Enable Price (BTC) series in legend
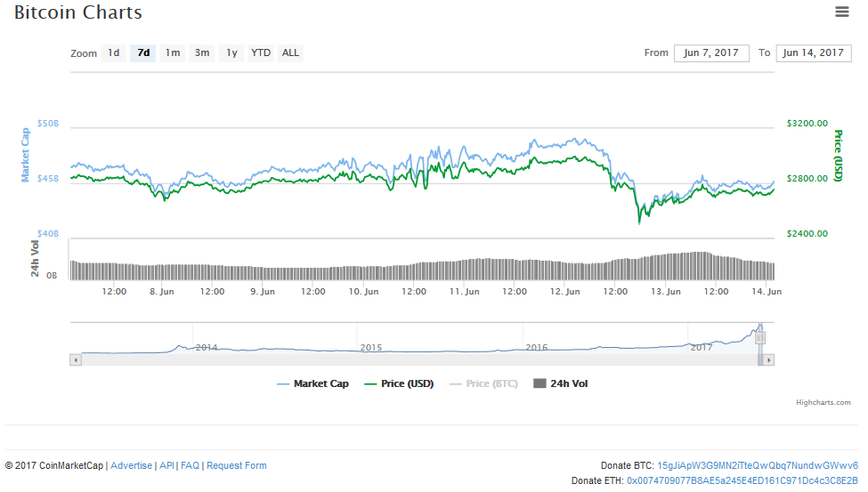 483,383
